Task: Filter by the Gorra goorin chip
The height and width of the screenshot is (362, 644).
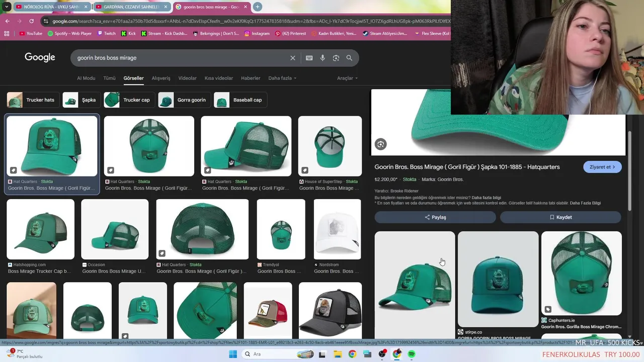Action: point(184,100)
